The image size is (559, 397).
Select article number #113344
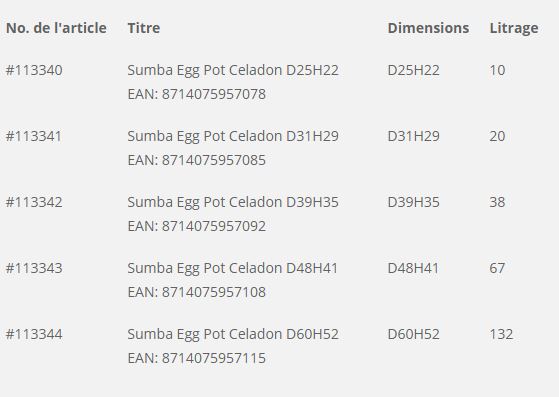34,334
